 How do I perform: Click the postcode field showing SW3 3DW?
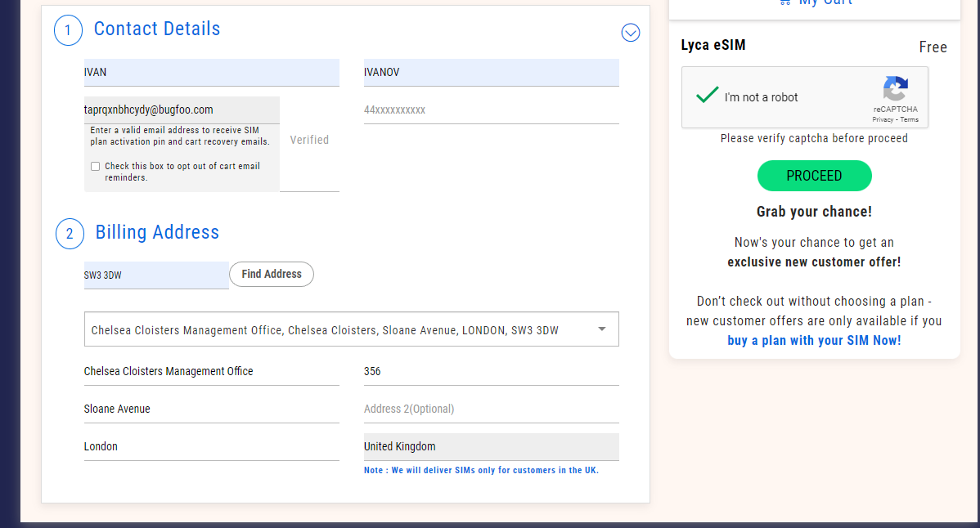[x=155, y=275]
